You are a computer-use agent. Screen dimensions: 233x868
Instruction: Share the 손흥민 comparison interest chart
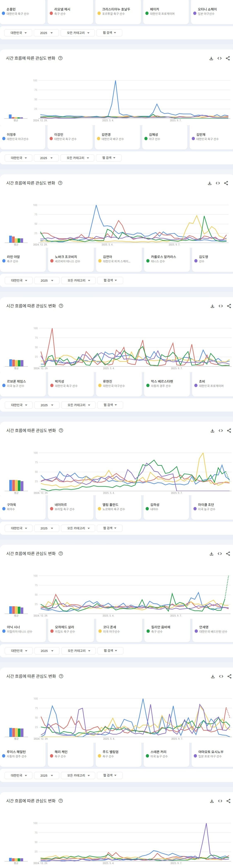228,58
